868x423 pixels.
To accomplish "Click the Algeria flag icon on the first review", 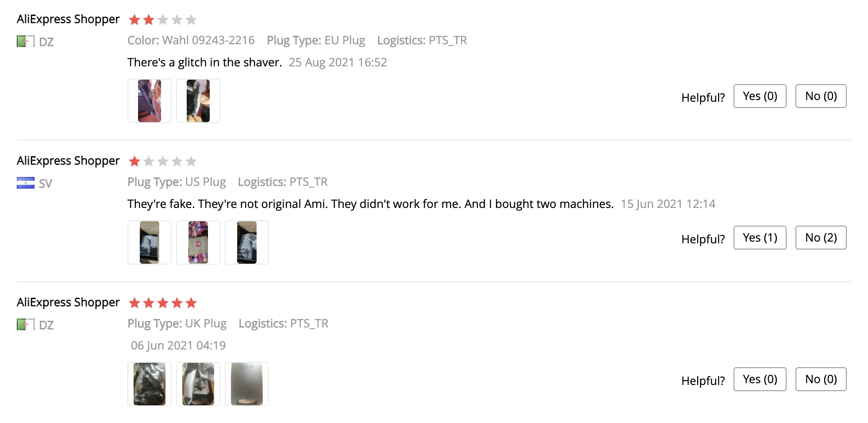I will click(25, 41).
